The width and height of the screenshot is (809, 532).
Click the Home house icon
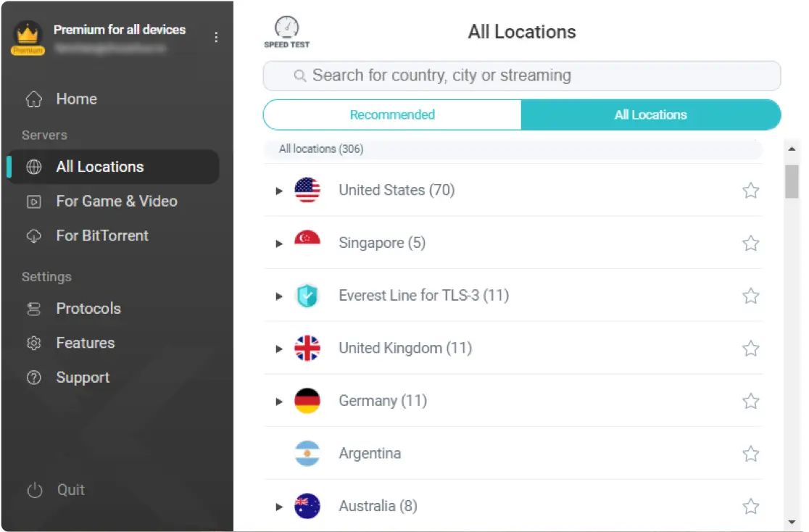34,99
